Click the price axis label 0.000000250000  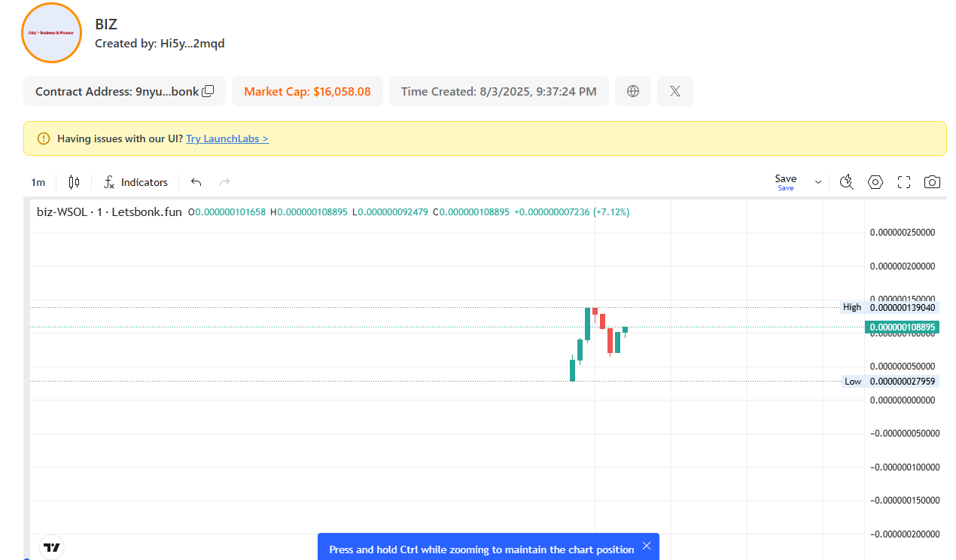click(x=903, y=233)
